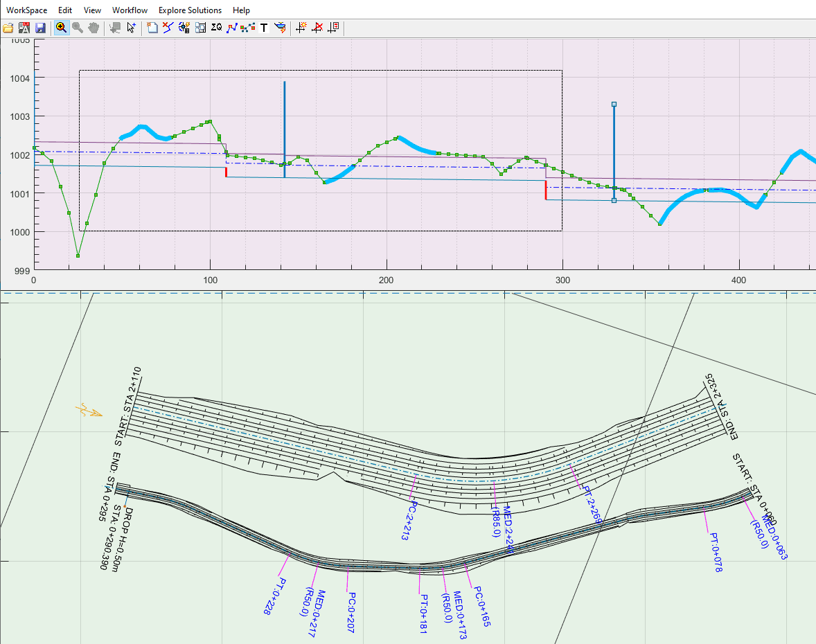
Task: Click the crosshair with red X icon
Action: 318,28
